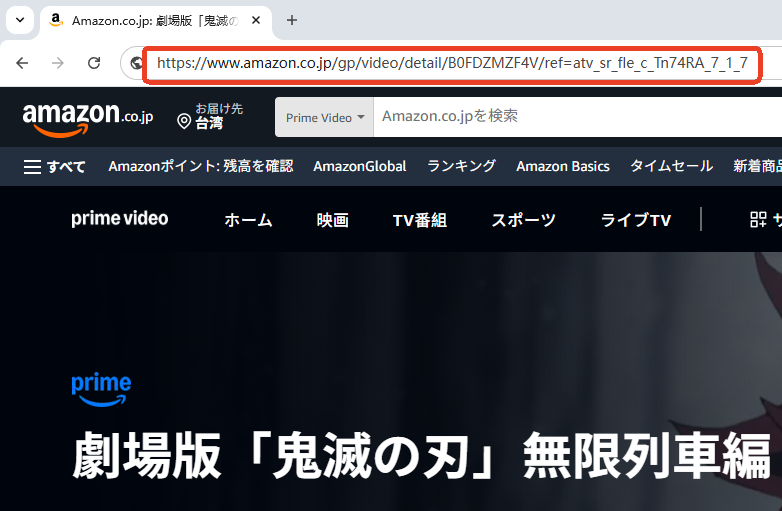Click the prime video logo
The width and height of the screenshot is (782, 511).
[120, 218]
